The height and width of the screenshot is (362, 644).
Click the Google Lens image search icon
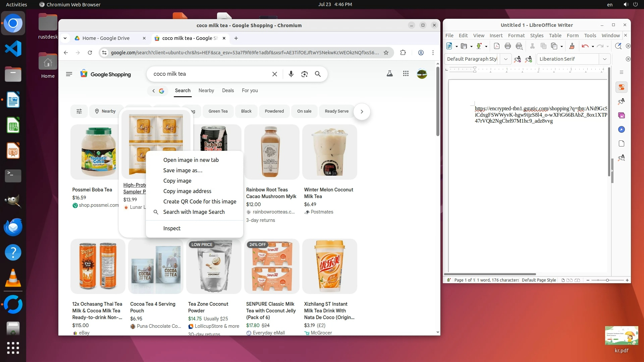coord(304,74)
